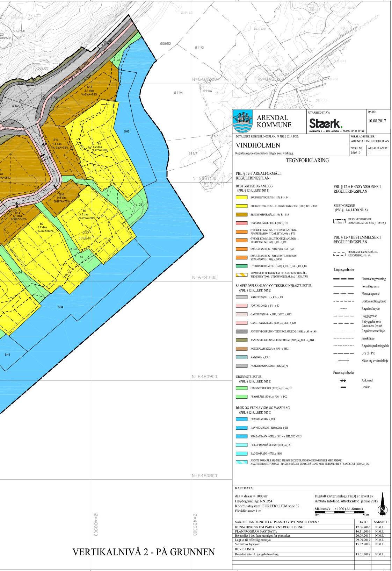Click the VINDHOLMEN plan title
Image resolution: width=392 pixels, height=571 pixels.
[x=258, y=145]
